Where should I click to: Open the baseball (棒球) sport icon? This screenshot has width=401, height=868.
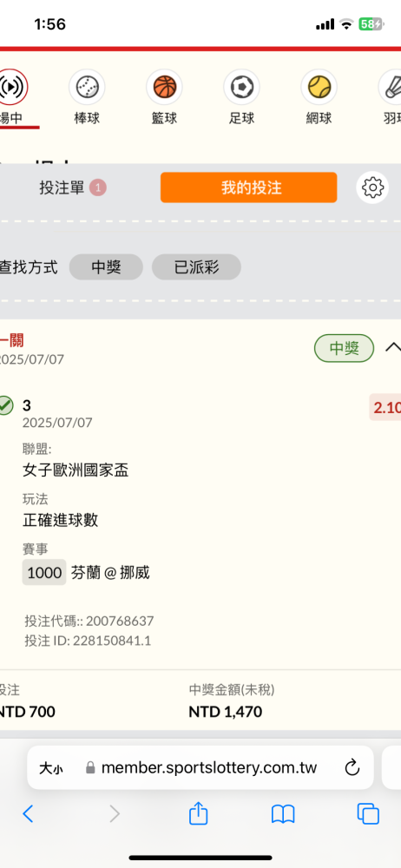click(87, 87)
